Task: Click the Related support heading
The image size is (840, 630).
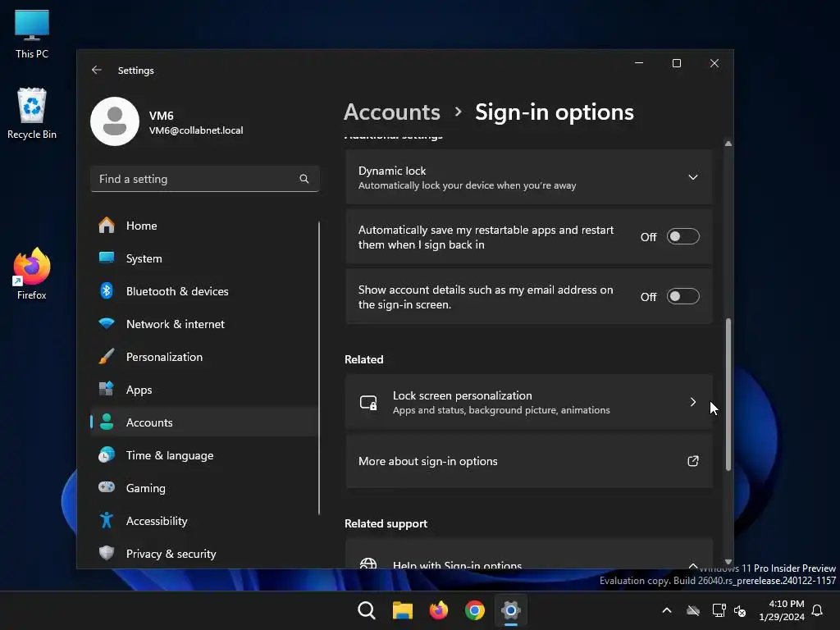Action: click(386, 523)
